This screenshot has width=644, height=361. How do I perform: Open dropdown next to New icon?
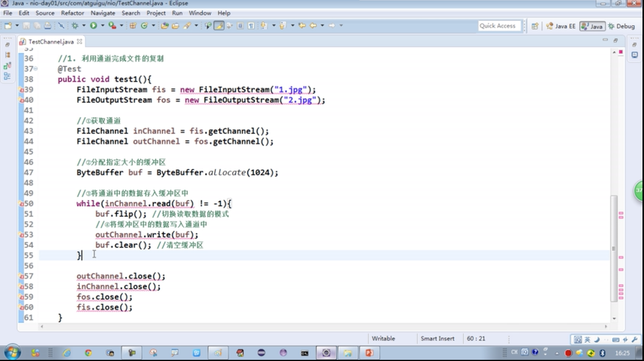point(17,25)
